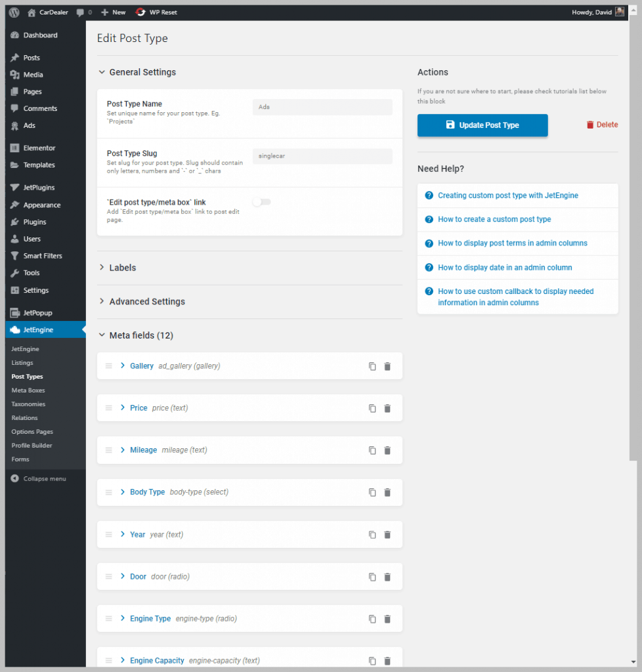The height and width of the screenshot is (672, 642).
Task: Click the Post Type Slug input field
Action: [x=322, y=156]
